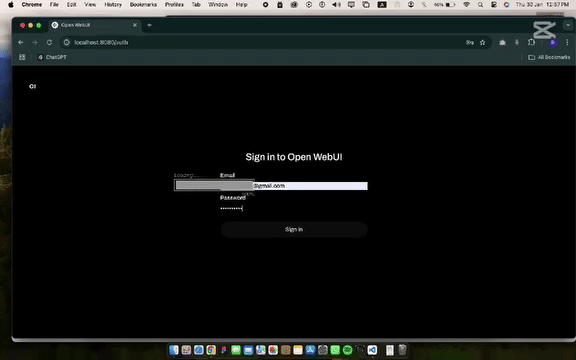The image size is (576, 360).
Task: Open the Window menu
Action: [x=218, y=5]
